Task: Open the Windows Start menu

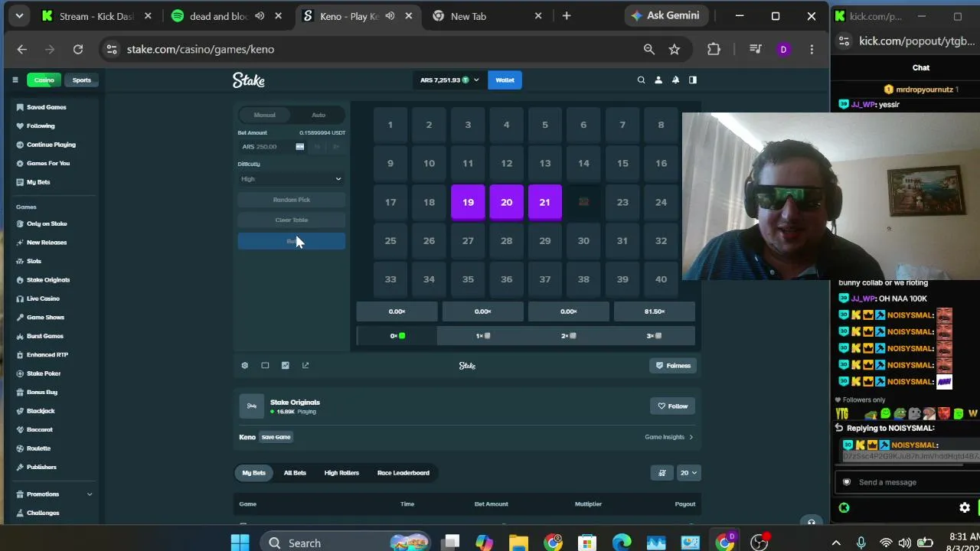Action: click(x=240, y=543)
